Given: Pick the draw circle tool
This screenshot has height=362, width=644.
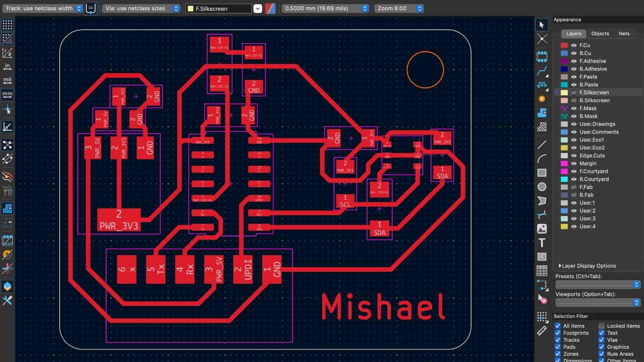Looking at the screenshot, I should [542, 187].
